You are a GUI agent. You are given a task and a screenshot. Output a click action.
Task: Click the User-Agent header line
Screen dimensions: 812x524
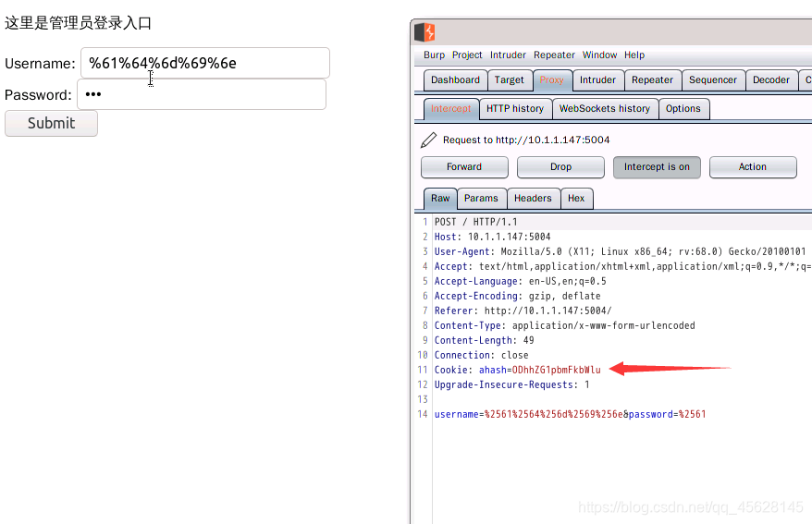click(x=620, y=251)
